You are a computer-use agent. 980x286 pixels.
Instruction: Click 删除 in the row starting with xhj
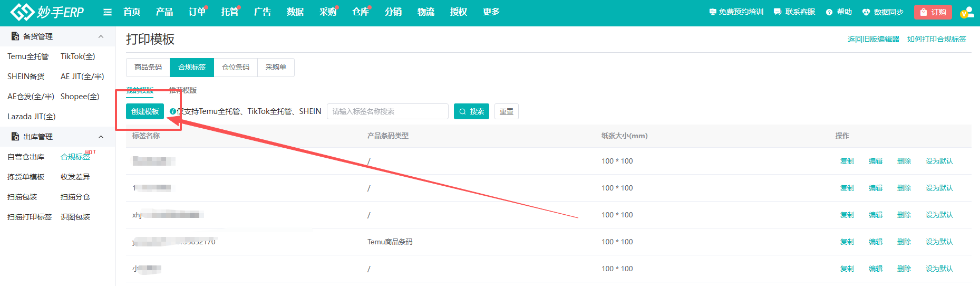904,215
